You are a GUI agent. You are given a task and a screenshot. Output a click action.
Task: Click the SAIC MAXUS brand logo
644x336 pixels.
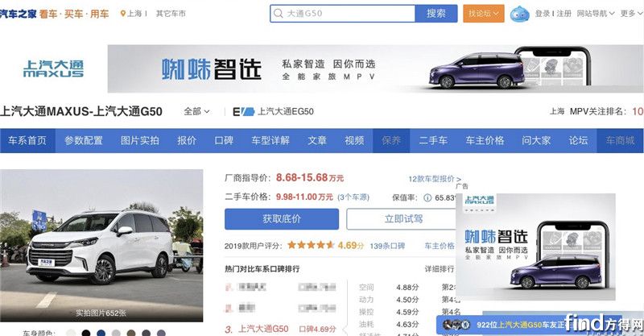click(x=53, y=68)
